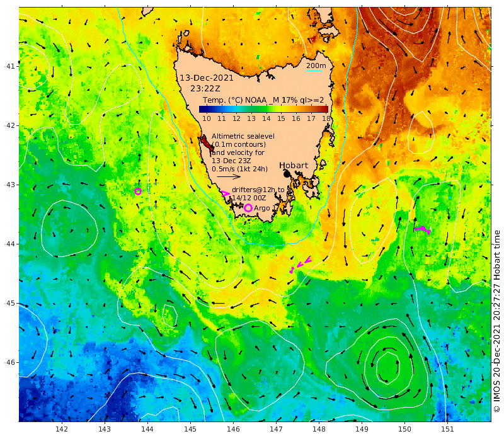Click the -46 latitude axis label
Screen dimensions: 504x441
point(10,362)
